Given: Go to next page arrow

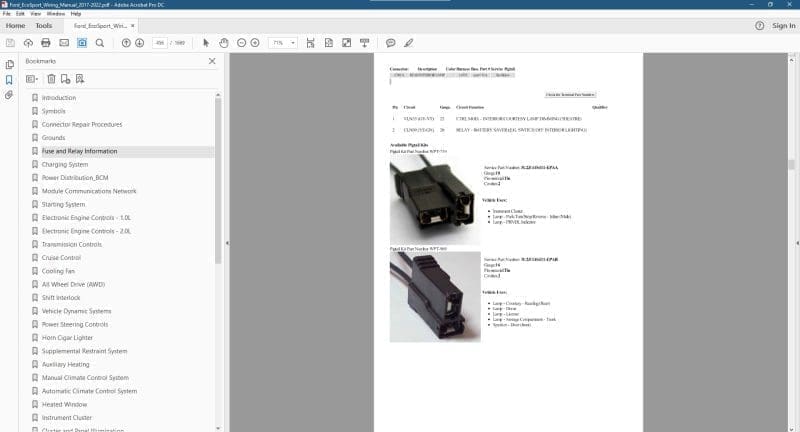Looking at the screenshot, I should click(x=141, y=43).
